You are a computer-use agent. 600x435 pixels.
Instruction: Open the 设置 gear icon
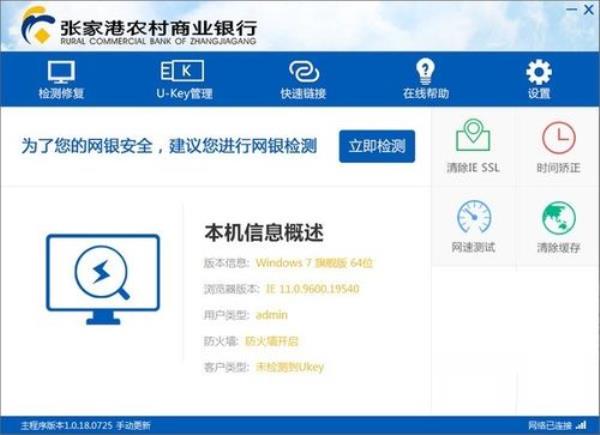[x=539, y=78]
